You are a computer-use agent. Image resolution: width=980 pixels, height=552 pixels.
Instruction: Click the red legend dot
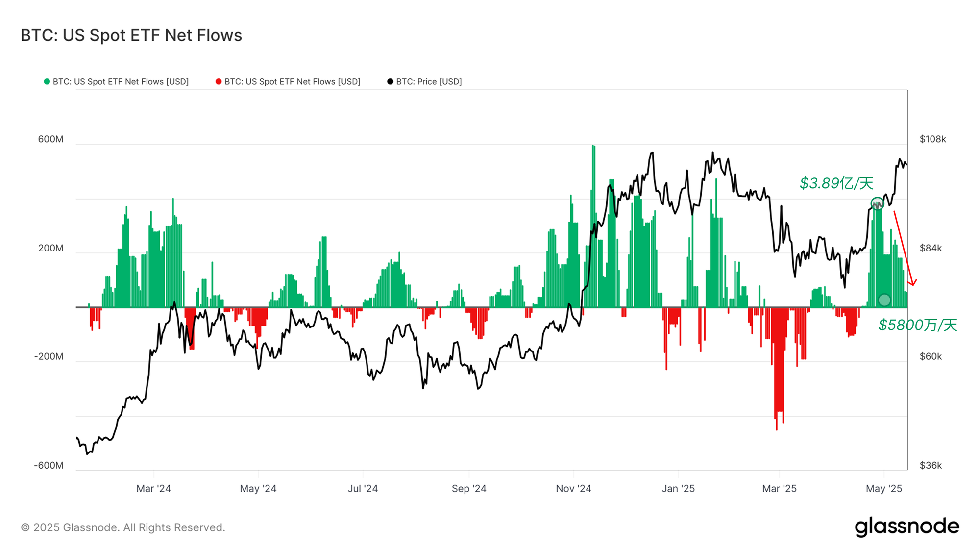coord(219,82)
